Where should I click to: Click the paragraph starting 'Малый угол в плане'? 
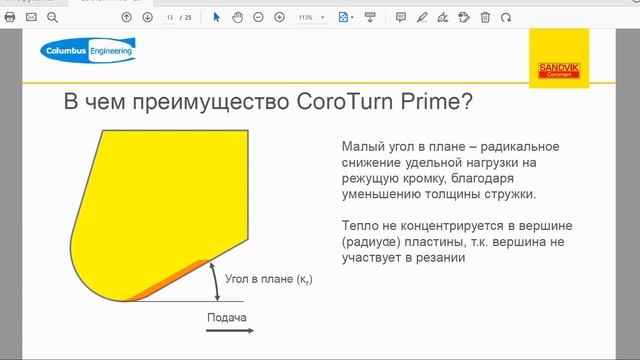[450, 170]
